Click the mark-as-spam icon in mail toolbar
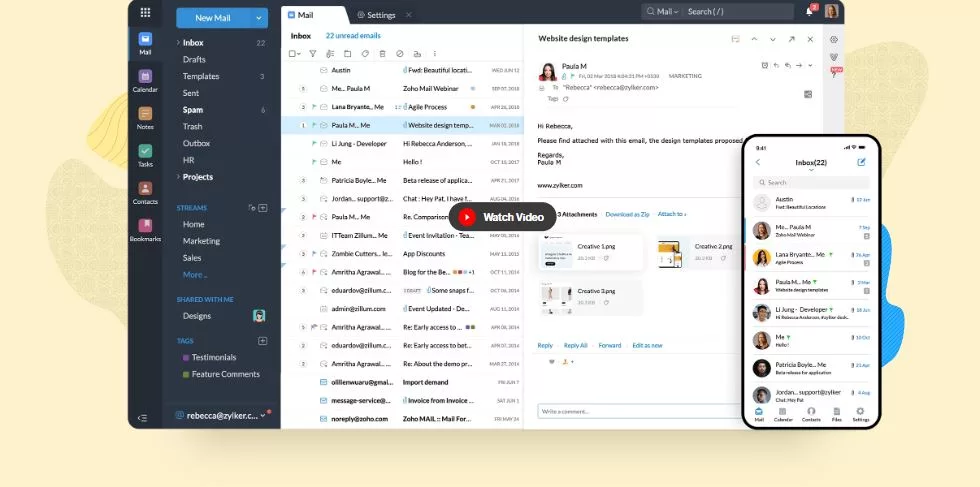Screen dimensions: 980x487 coord(400,54)
